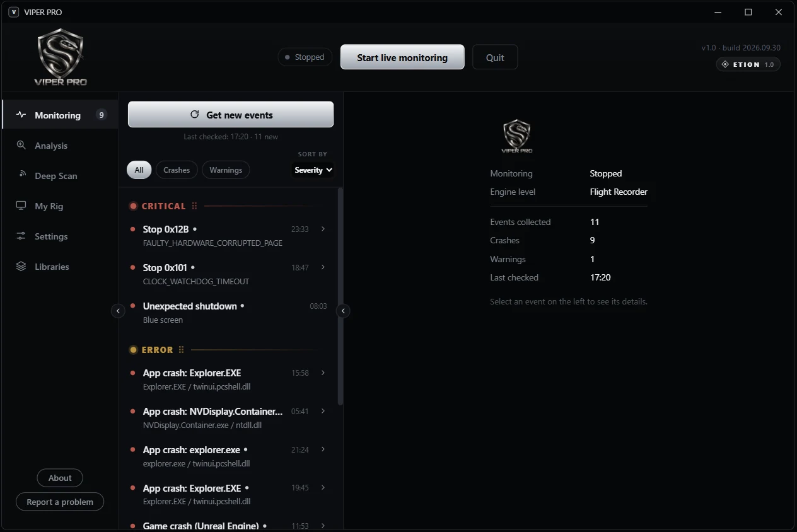Select the Unexpected shutdown event
797x532 pixels.
(x=228, y=312)
